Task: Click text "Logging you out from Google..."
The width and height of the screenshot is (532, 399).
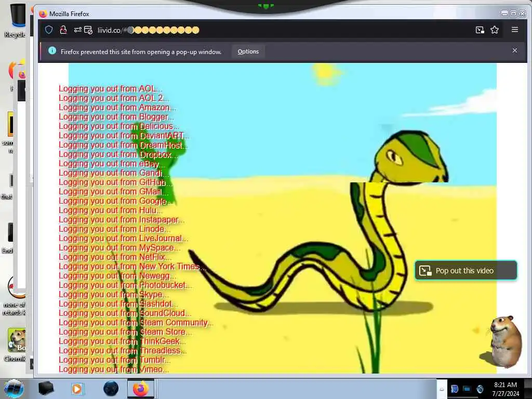Action: [116, 201]
